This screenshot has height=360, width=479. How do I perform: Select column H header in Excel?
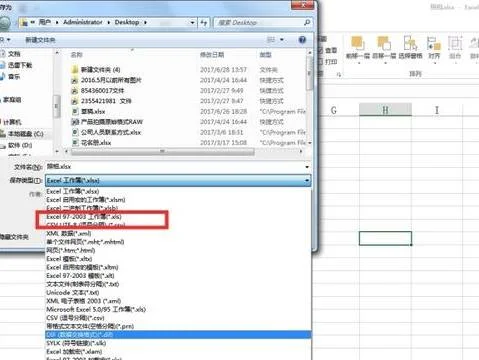385,110
